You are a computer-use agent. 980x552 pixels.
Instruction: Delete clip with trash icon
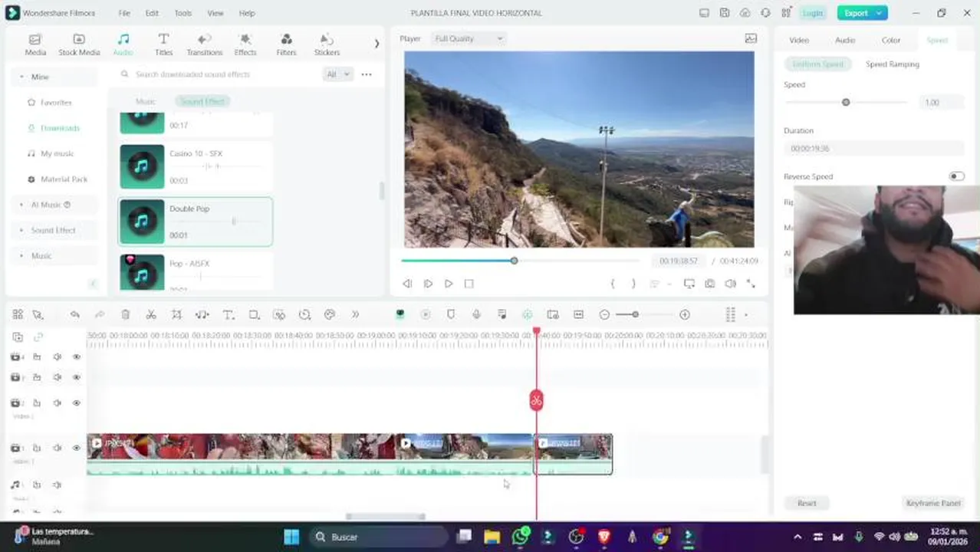[x=126, y=314]
